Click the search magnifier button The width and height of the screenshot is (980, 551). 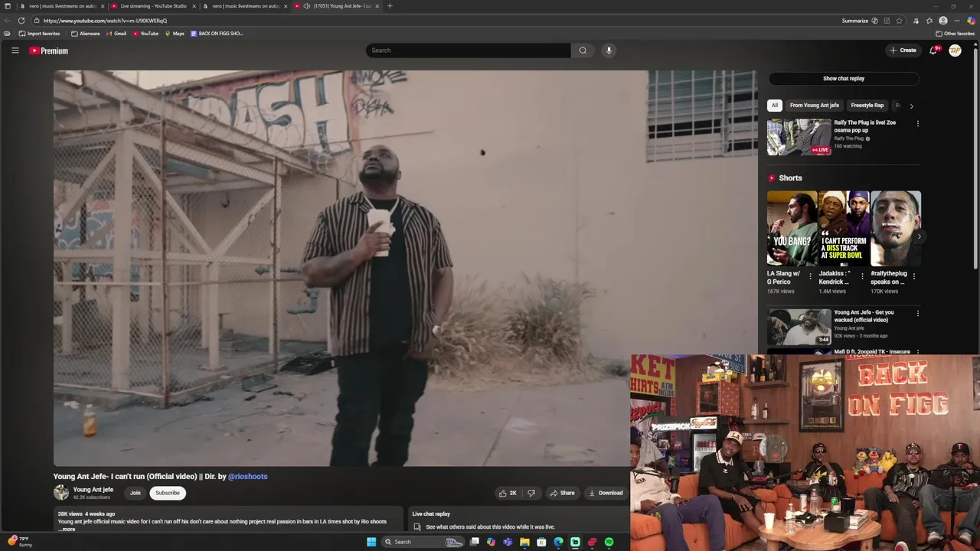point(583,51)
